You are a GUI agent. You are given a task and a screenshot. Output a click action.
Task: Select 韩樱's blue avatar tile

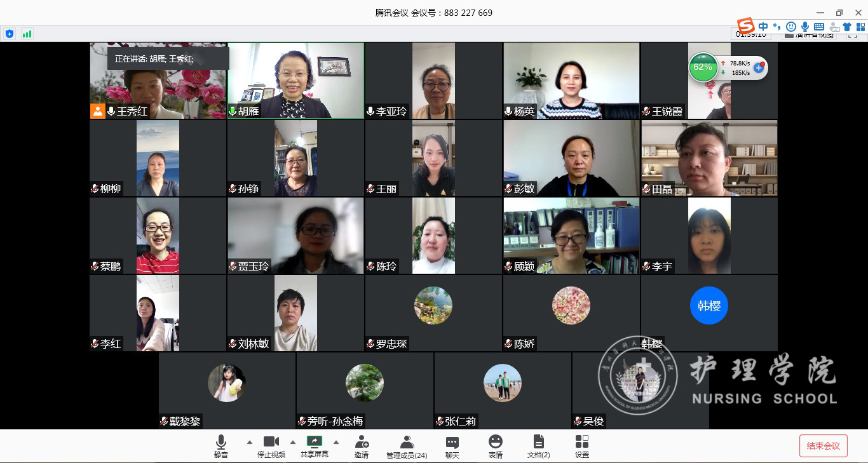(x=709, y=307)
